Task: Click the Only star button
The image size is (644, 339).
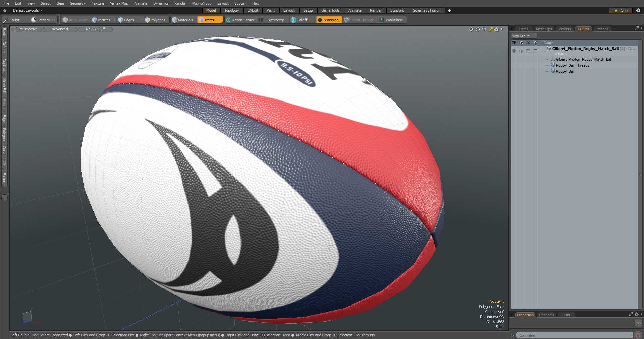Action: 621,10
